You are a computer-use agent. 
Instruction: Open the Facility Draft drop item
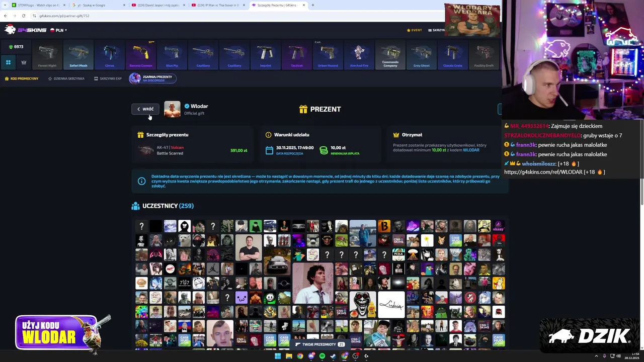(x=484, y=55)
